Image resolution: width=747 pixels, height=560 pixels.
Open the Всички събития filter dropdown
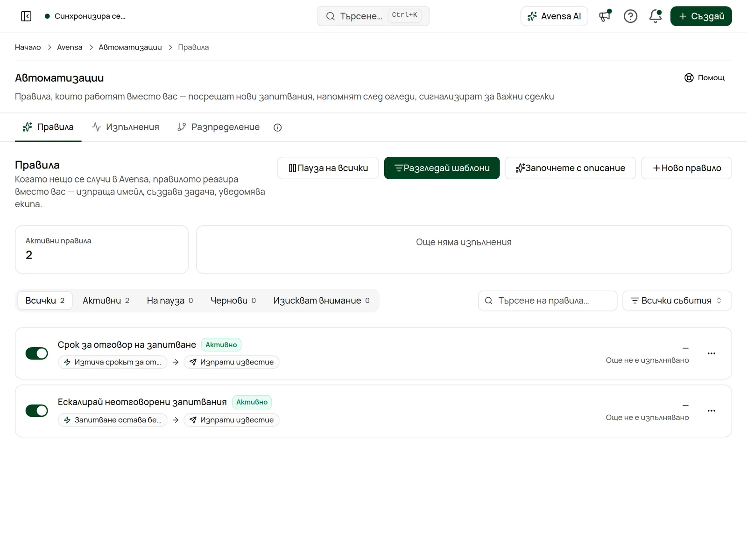(677, 301)
